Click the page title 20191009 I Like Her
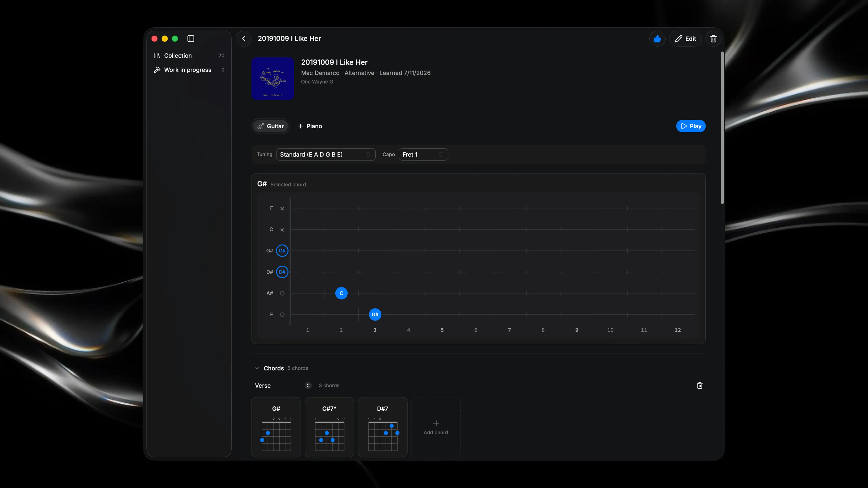Viewport: 868px width, 488px height. [289, 39]
